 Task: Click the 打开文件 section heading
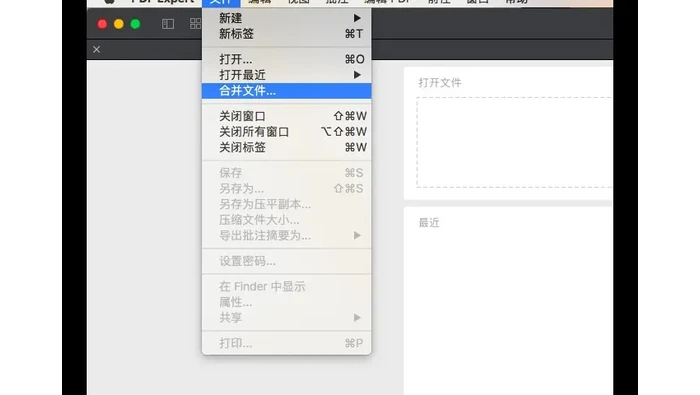pyautogui.click(x=440, y=83)
